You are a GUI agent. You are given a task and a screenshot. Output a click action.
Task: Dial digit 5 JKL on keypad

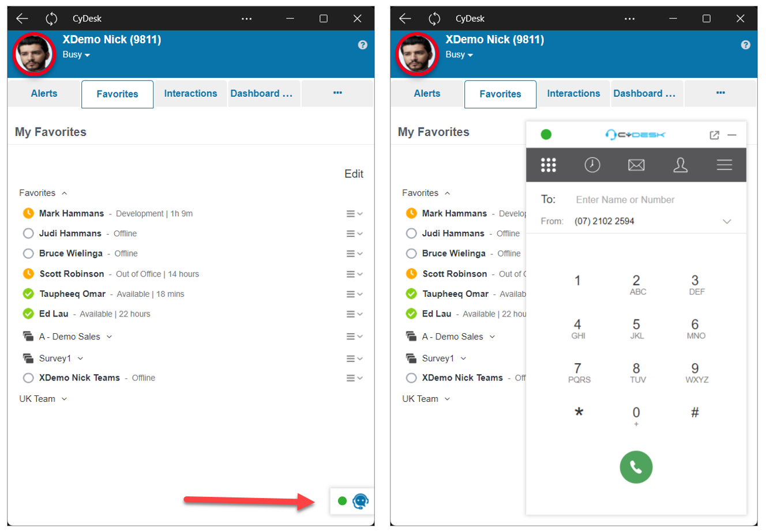click(636, 329)
